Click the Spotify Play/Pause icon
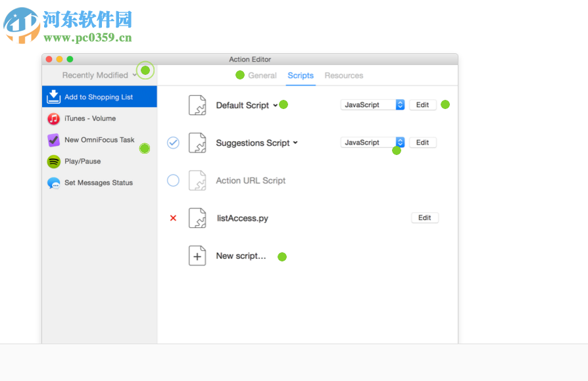588x381 pixels. [x=54, y=161]
